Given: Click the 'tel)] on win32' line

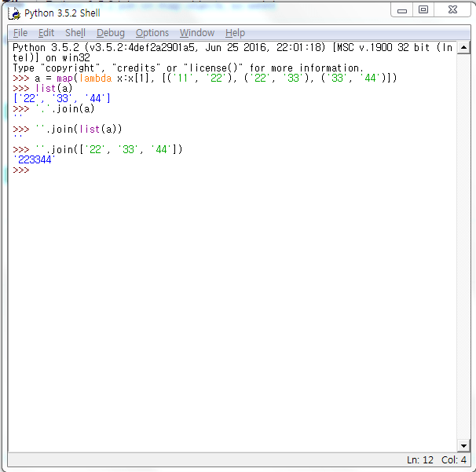Looking at the screenshot, I should [x=51, y=57].
